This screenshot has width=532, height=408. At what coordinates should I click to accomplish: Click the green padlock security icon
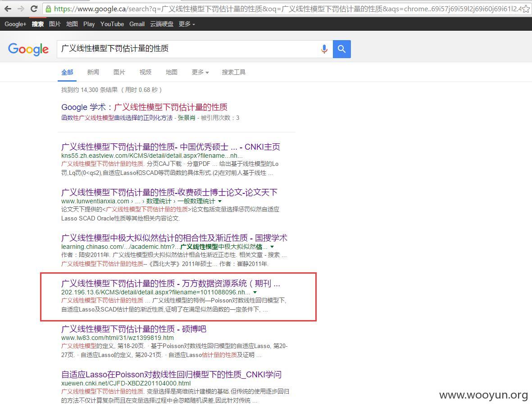coord(49,9)
